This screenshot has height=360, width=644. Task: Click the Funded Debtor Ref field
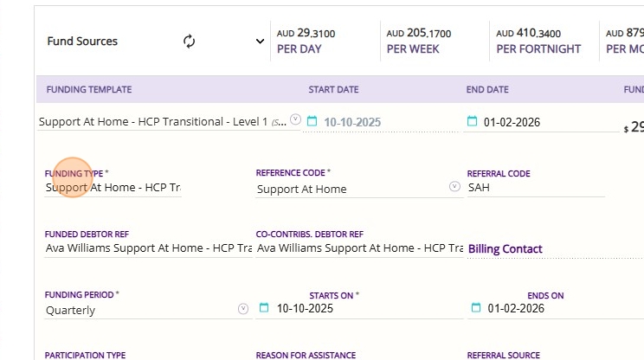pos(148,248)
